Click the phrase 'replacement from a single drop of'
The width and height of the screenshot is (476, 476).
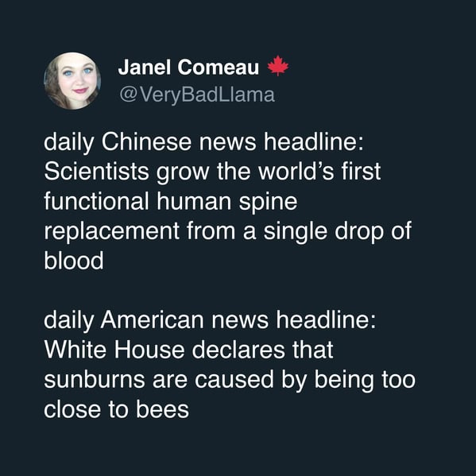(228, 231)
